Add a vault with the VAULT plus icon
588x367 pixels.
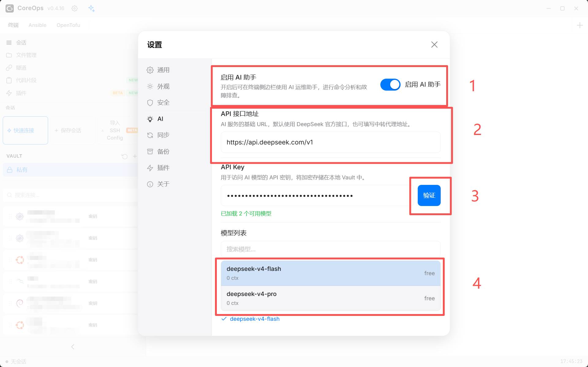coord(135,156)
